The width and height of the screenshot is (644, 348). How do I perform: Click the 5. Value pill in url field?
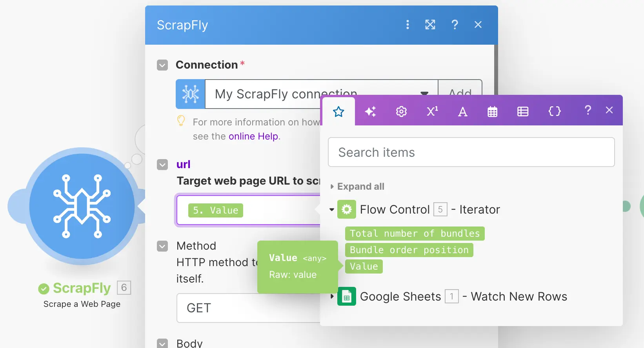(216, 210)
